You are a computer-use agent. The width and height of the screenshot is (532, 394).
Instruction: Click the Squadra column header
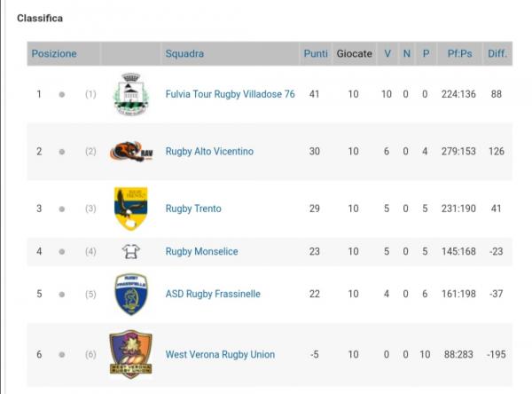click(184, 53)
